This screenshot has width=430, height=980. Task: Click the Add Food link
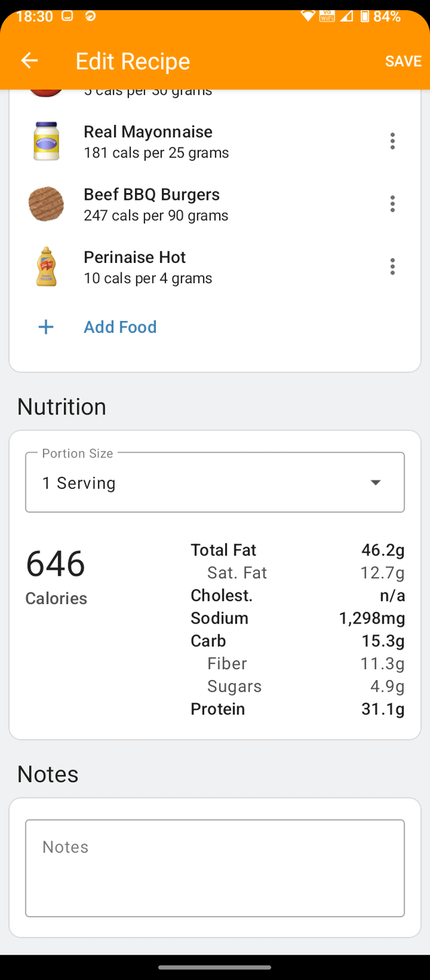[120, 327]
